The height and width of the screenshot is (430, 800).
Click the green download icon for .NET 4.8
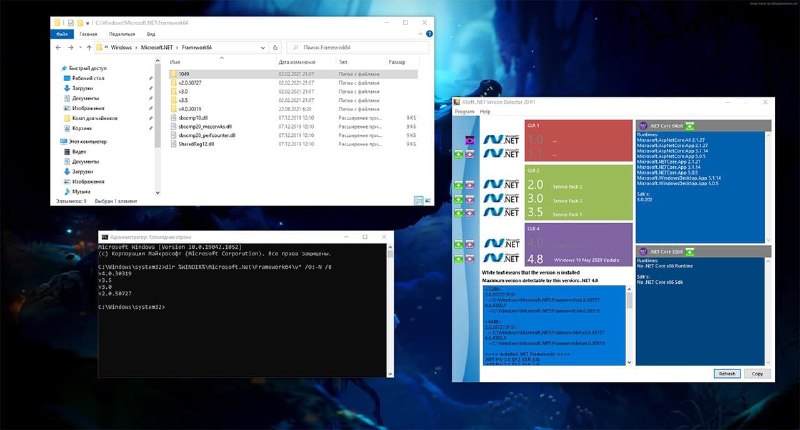pyautogui.click(x=459, y=259)
